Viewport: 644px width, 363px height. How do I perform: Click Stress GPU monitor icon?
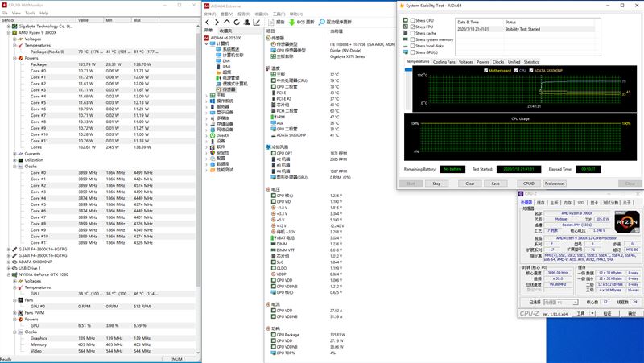click(406, 52)
